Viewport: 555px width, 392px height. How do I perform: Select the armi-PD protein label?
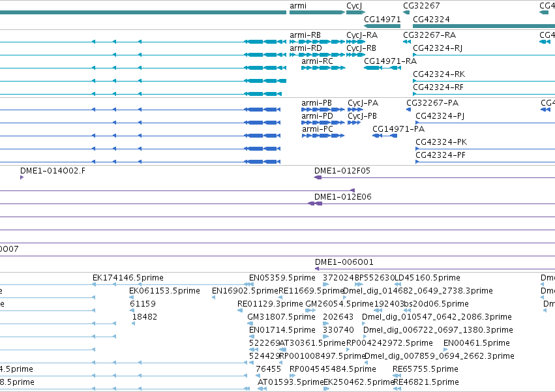[x=317, y=116]
